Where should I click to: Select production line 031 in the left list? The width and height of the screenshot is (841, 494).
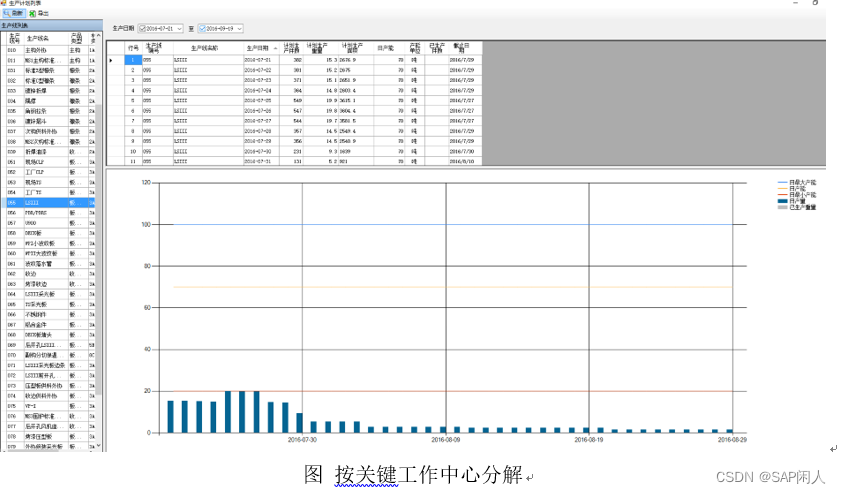point(48,70)
